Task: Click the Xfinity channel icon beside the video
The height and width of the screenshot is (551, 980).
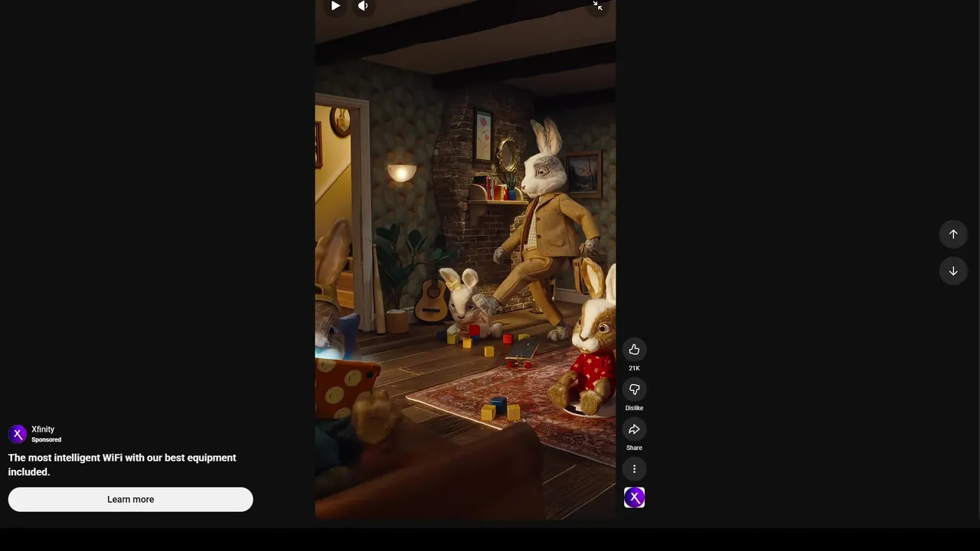Action: [x=634, y=497]
